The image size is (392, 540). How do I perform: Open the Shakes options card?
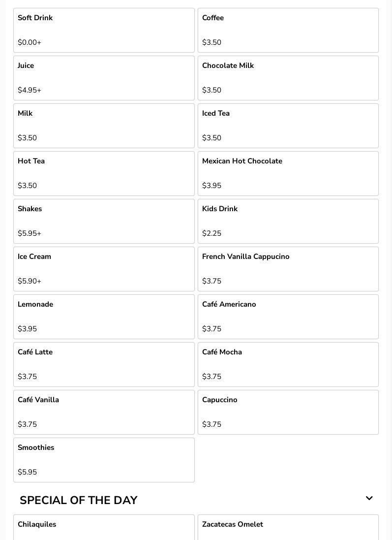click(x=104, y=221)
